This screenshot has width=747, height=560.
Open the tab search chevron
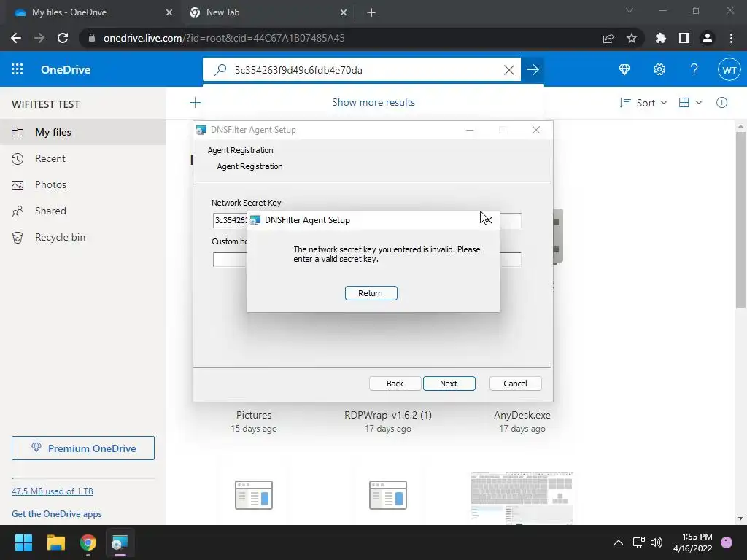[630, 10]
